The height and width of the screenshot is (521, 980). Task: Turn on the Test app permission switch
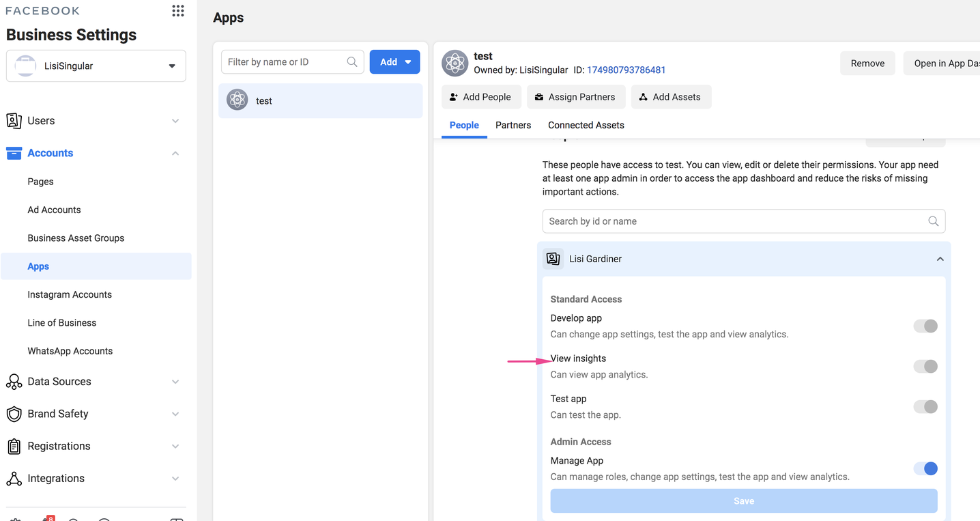925,406
